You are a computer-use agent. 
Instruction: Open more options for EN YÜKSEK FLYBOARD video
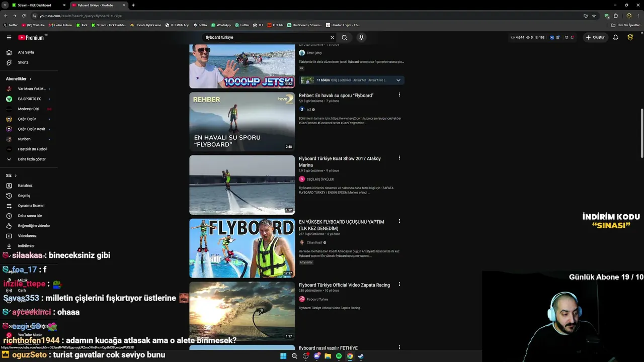click(x=399, y=221)
